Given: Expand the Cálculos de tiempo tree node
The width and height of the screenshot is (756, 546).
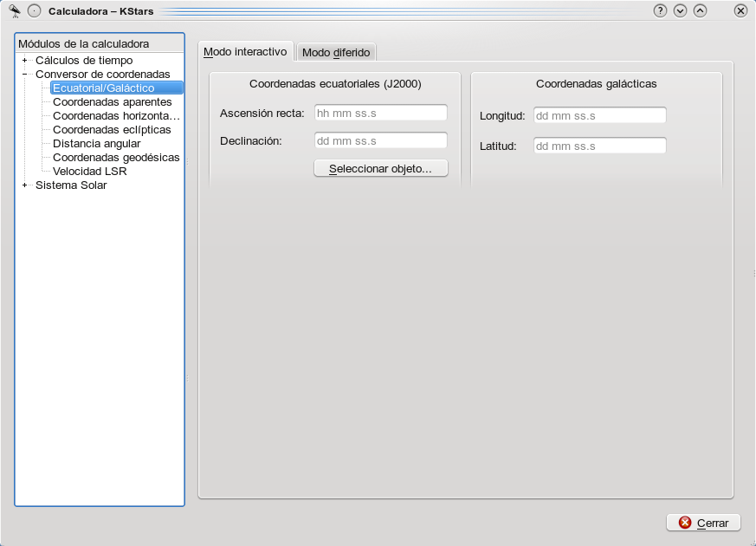Looking at the screenshot, I should [25, 61].
